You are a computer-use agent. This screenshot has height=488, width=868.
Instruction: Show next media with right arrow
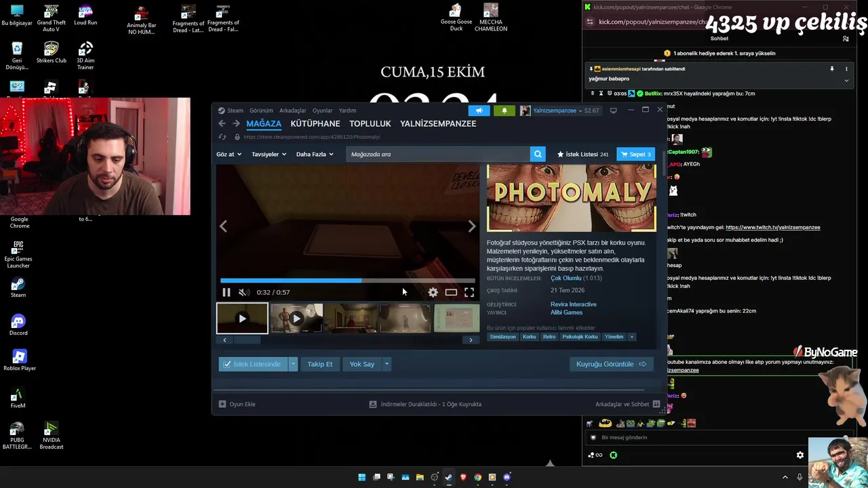472,226
